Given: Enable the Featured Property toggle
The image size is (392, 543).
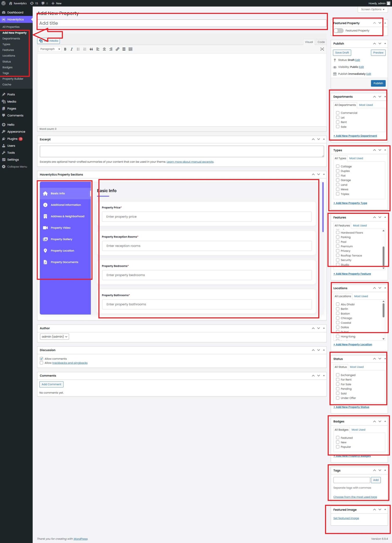Looking at the screenshot, I should [339, 31].
